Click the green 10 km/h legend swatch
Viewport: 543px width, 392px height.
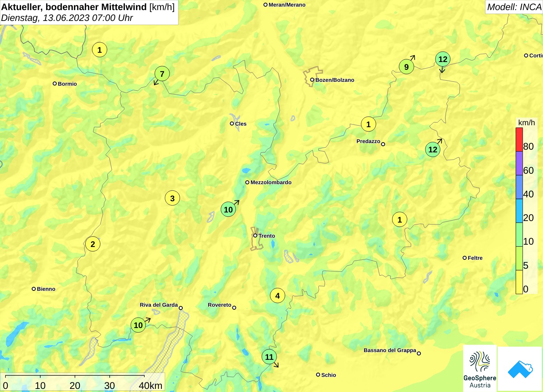tap(519, 235)
